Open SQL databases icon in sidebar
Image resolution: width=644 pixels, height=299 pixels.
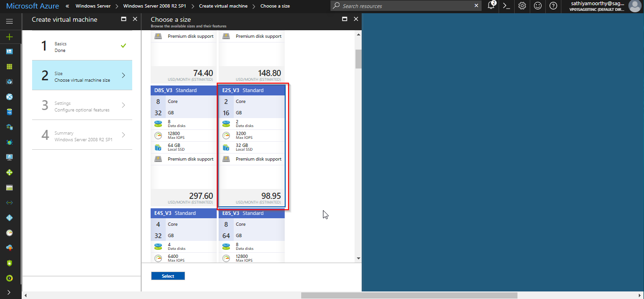point(9,112)
